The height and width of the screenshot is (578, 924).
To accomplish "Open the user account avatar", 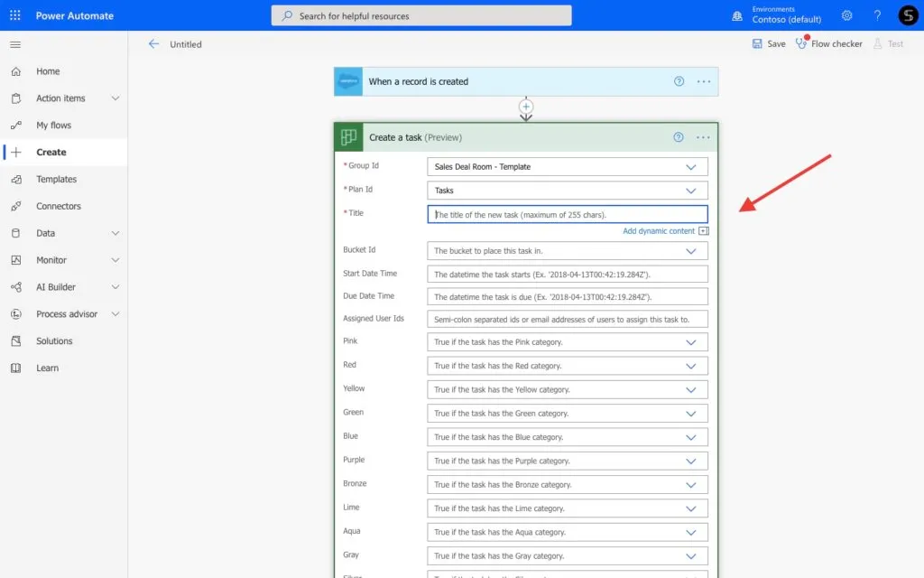I will pyautogui.click(x=908, y=15).
